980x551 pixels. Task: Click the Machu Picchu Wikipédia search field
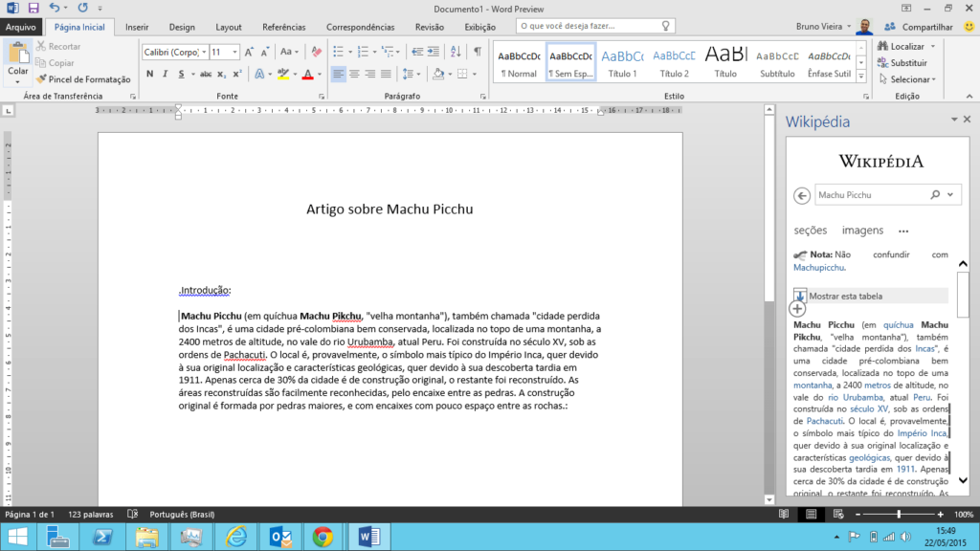872,195
